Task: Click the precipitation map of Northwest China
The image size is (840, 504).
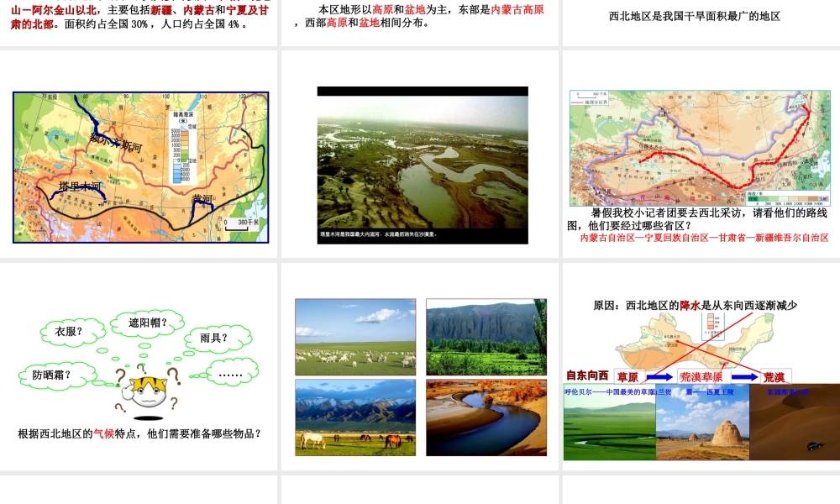Action: pyautogui.click(x=695, y=341)
